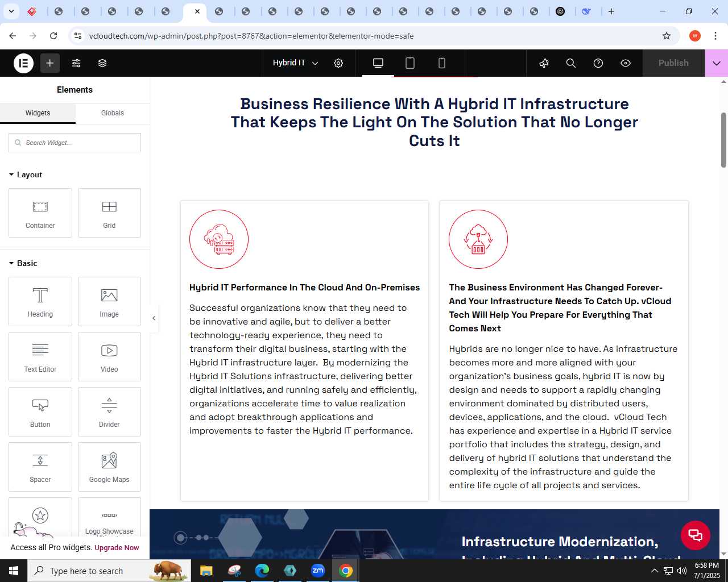
Task: Select the Logo Showcase widget
Action: (x=109, y=517)
